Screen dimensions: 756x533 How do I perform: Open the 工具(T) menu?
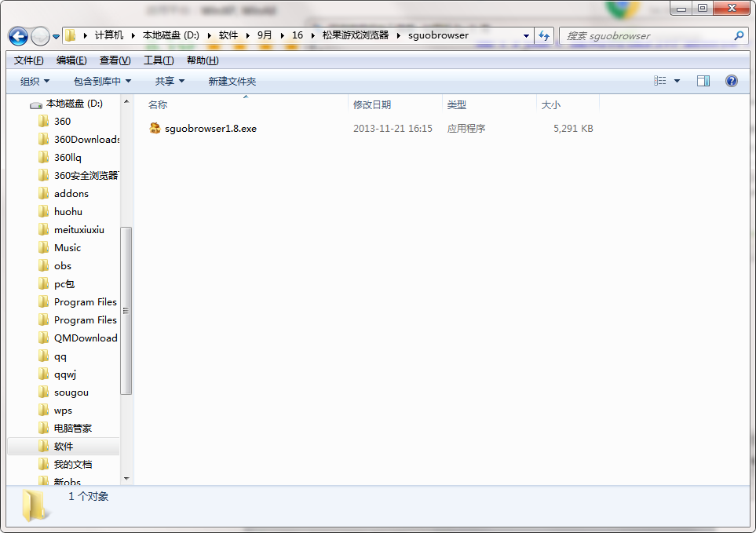click(x=159, y=60)
